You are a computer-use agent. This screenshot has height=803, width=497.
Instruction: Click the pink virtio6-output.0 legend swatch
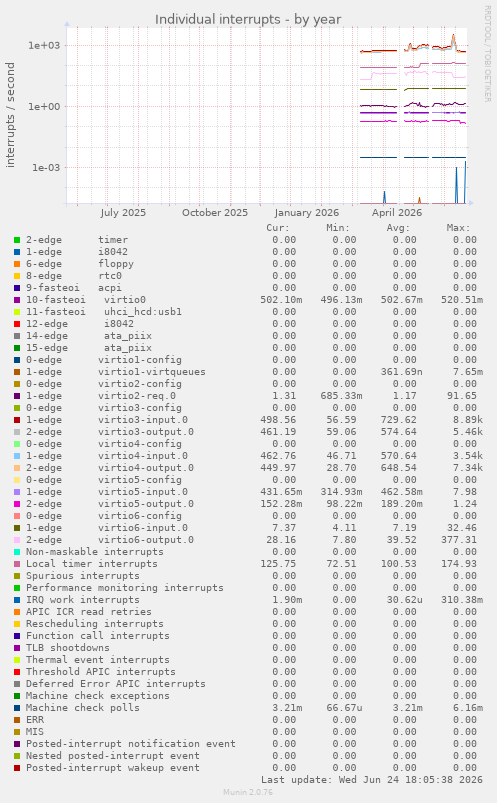tap(17, 540)
